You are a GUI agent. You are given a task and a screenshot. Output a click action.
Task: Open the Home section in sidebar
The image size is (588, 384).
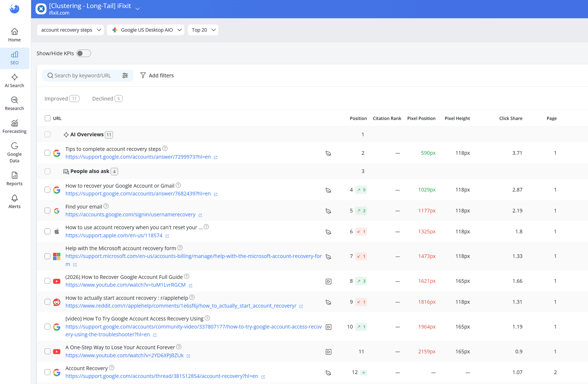pyautogui.click(x=15, y=35)
